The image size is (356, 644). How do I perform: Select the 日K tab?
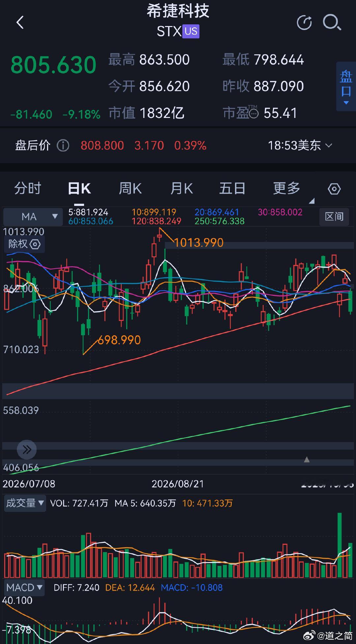click(x=79, y=189)
